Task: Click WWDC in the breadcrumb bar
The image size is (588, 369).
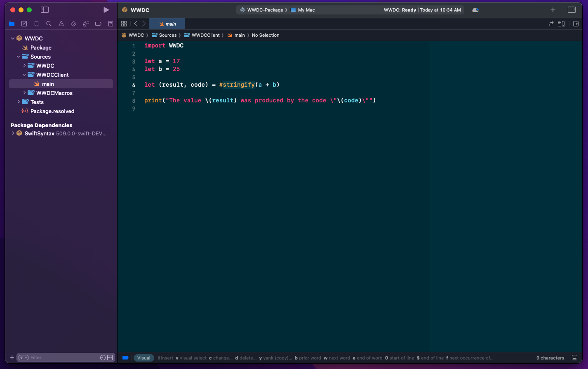Action: click(x=133, y=35)
